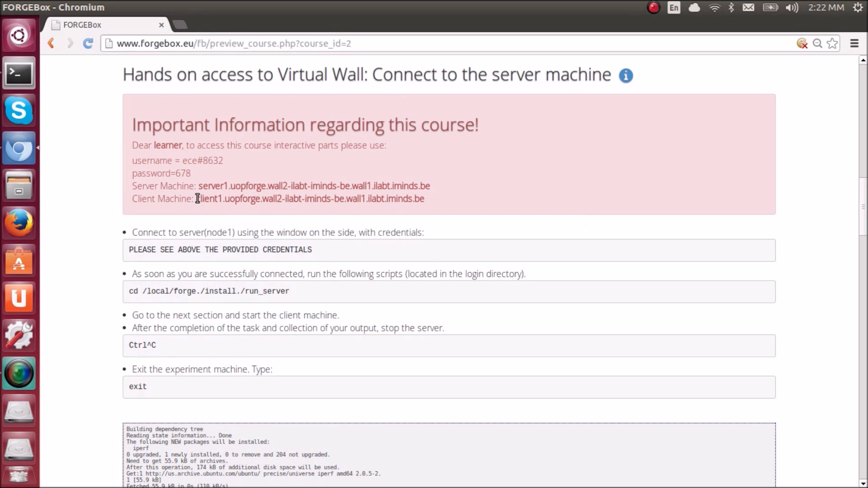Click the server1 machine hostname link
The height and width of the screenshot is (488, 868).
click(x=314, y=186)
